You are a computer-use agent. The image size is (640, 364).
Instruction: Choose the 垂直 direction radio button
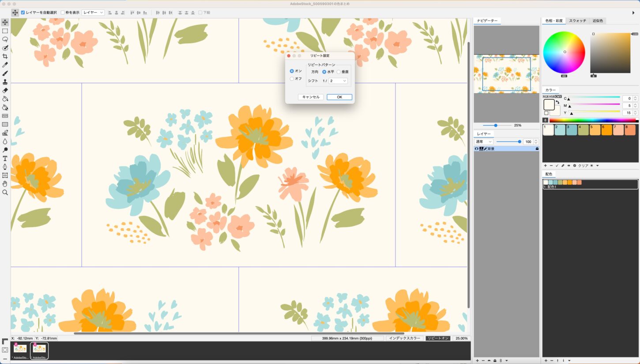pyautogui.click(x=339, y=71)
